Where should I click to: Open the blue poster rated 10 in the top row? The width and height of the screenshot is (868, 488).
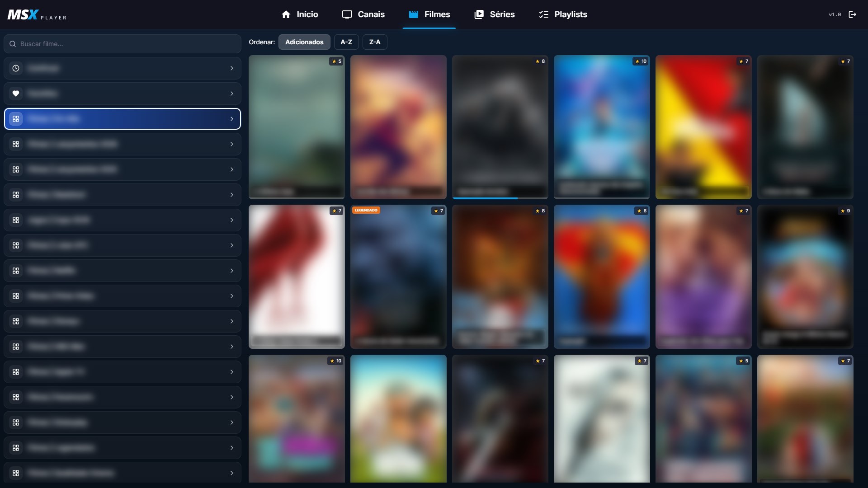click(x=602, y=127)
